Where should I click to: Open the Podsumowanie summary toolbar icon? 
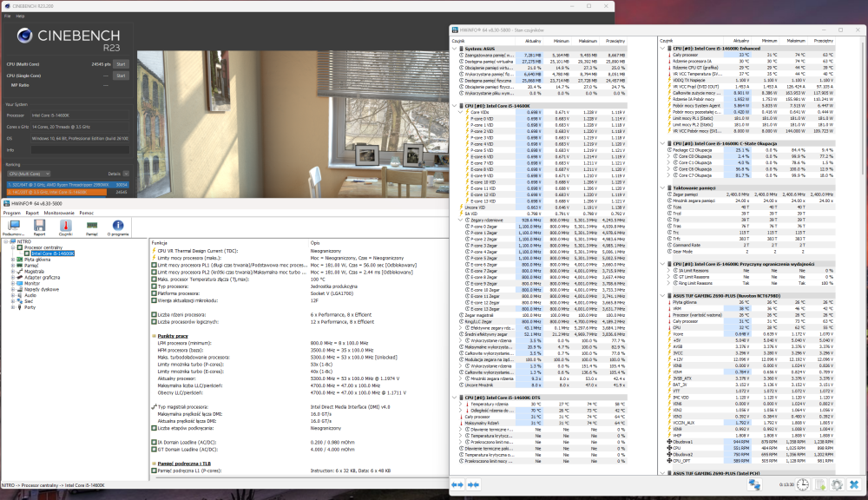(13, 227)
